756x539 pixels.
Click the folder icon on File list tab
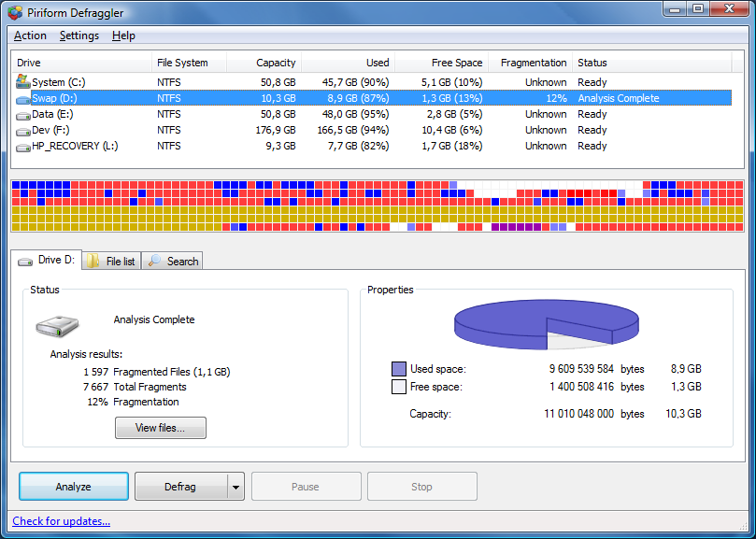pos(93,261)
